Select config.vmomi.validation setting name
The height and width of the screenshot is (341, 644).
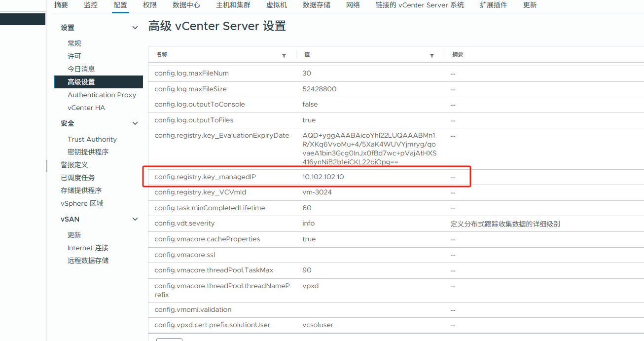[193, 309]
